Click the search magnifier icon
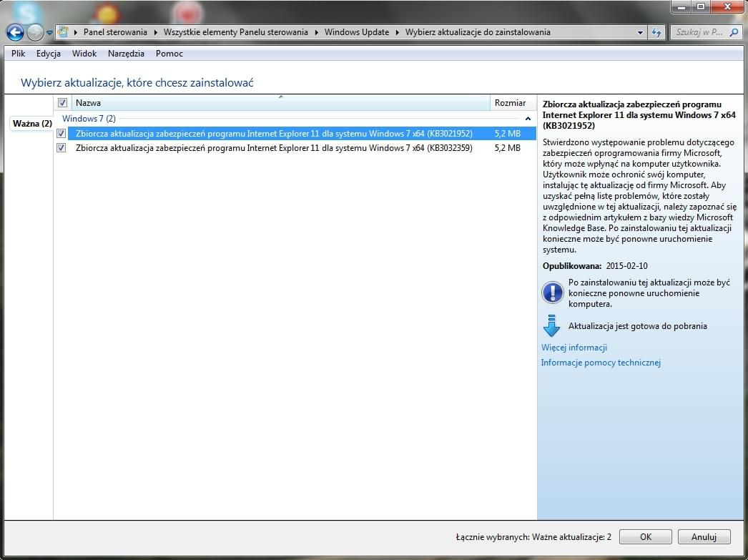This screenshot has width=748, height=560. point(734,32)
